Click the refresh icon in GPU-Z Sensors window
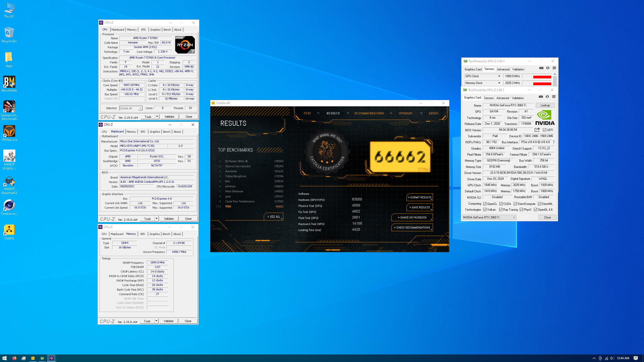Image resolution: width=644 pixels, height=362 pixels. pyautogui.click(x=548, y=68)
